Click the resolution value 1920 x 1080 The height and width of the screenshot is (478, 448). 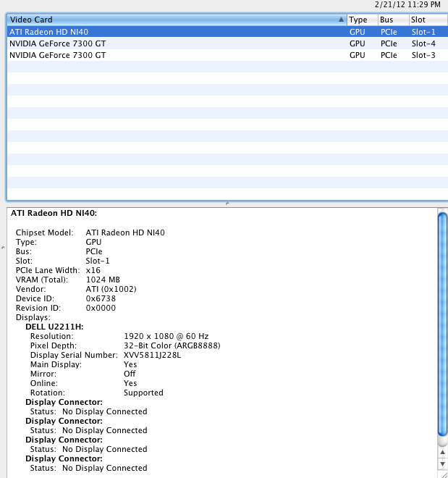(166, 336)
